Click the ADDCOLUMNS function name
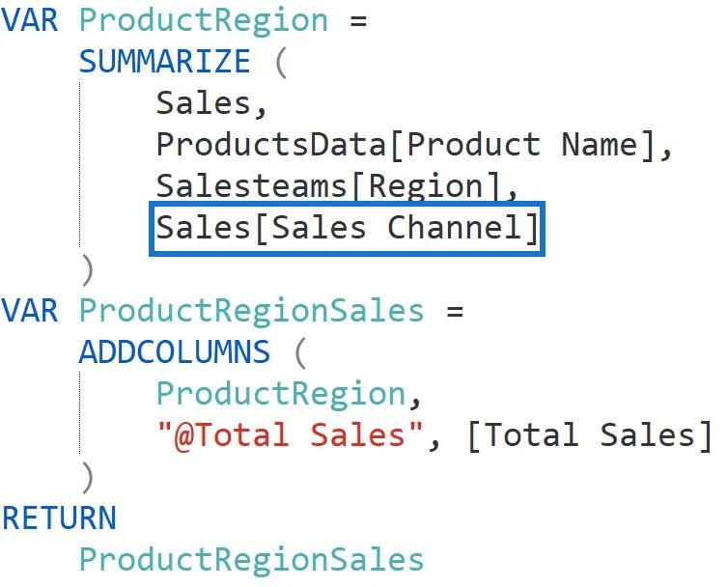Viewport: 728px width, 587px height. click(x=175, y=352)
